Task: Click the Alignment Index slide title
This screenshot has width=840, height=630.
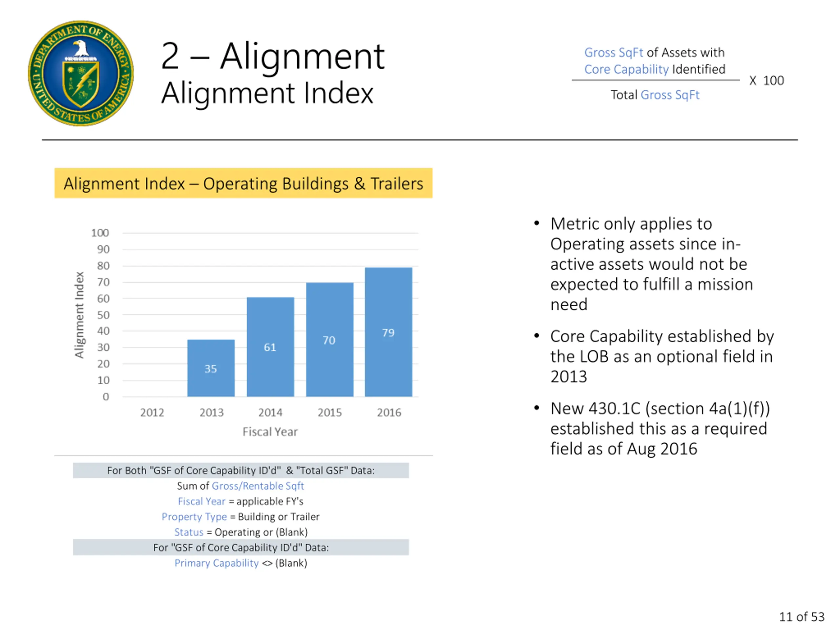Action: [x=267, y=93]
